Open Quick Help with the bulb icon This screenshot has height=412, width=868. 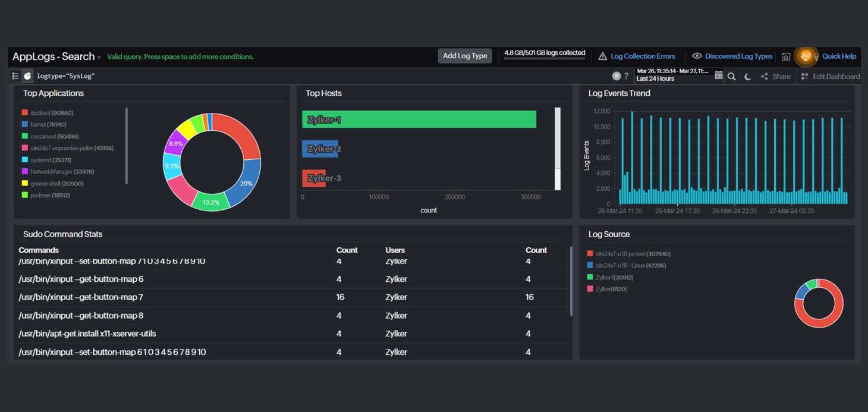(x=816, y=56)
